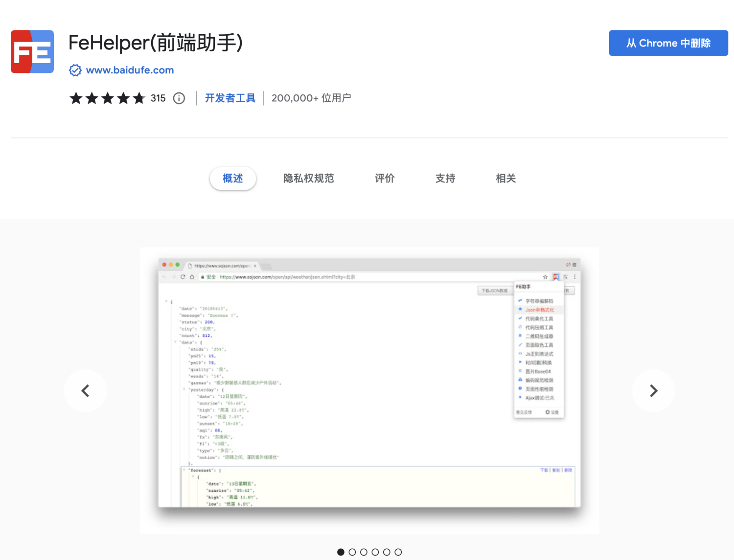Image resolution: width=734 pixels, height=560 pixels.
Task: Select the fifth carousel dot
Action: (x=387, y=552)
